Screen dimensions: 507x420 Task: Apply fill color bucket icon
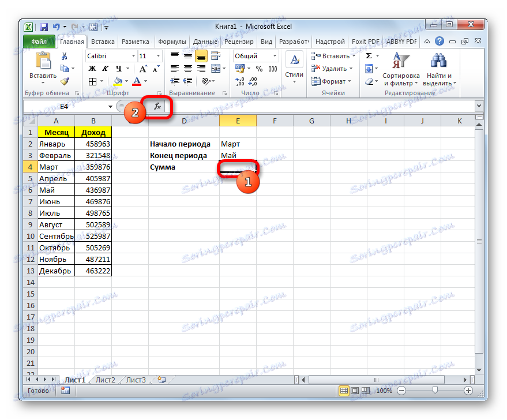point(118,81)
